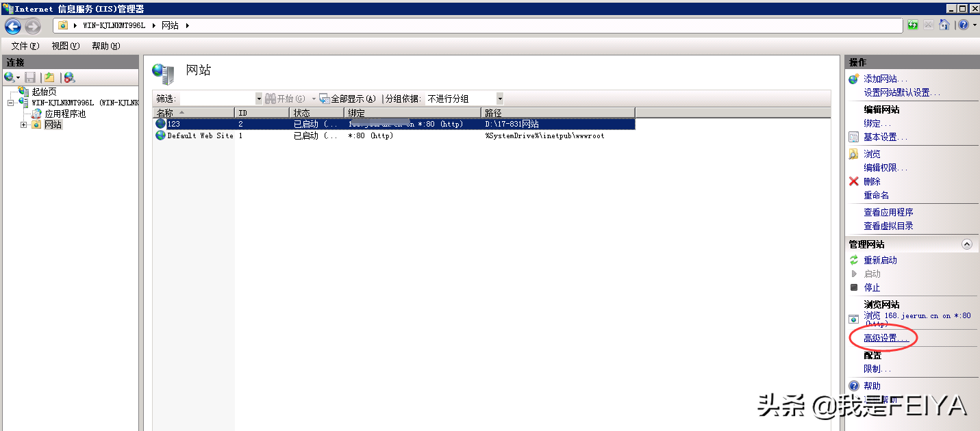Click the Back navigation arrow
This screenshot has width=980, height=431.
coord(13,26)
